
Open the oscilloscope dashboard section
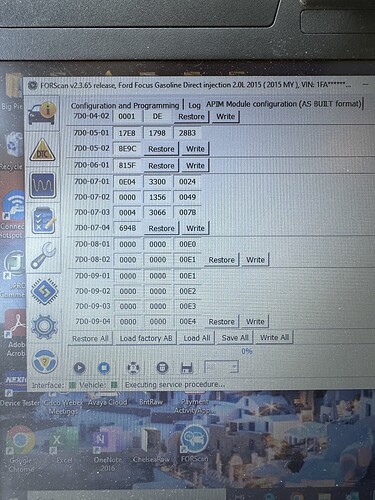(x=43, y=185)
